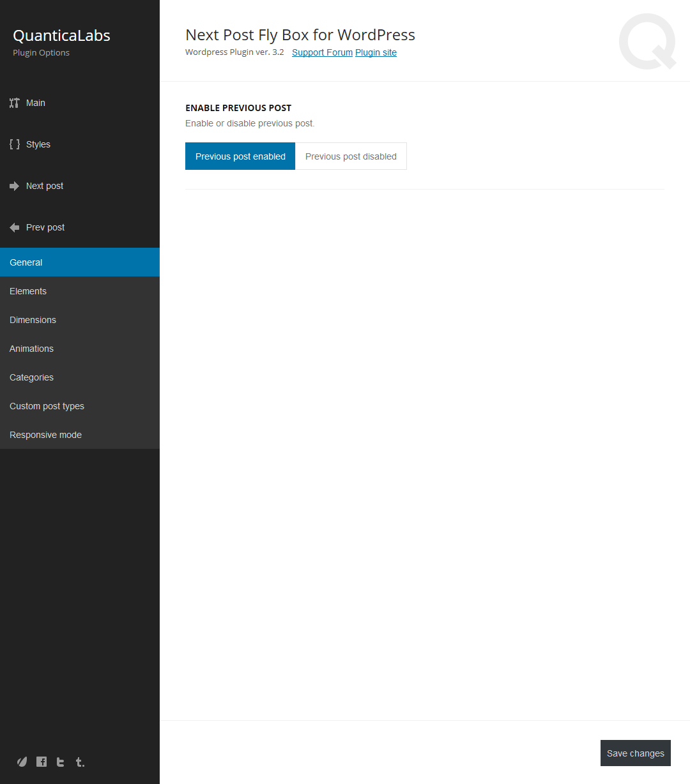Open the Styles section in sidebar
This screenshot has width=690, height=784.
coord(80,144)
